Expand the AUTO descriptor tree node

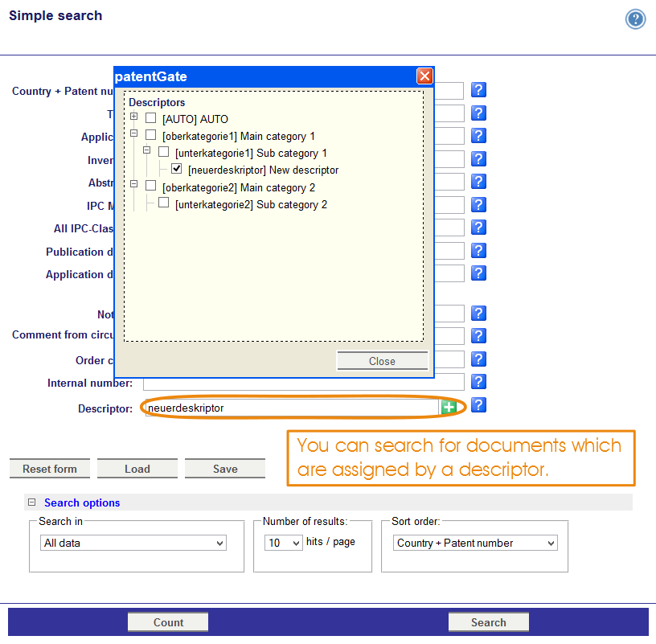click(134, 117)
